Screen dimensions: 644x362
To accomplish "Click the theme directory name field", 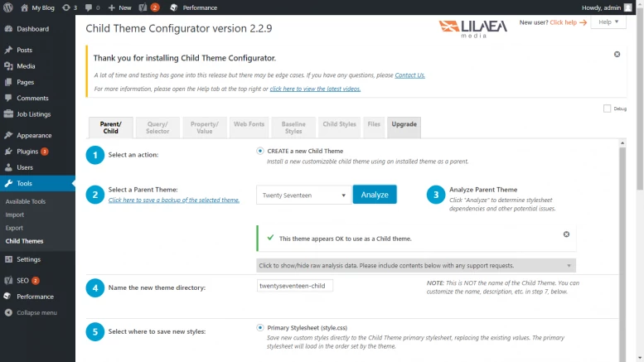I will [x=296, y=286].
